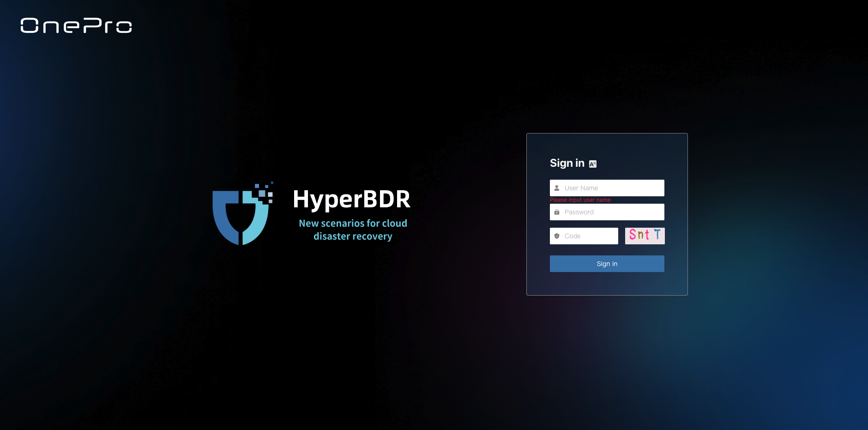Click the HyperBDR shield logo
Screen dimensions: 868x430
243,213
